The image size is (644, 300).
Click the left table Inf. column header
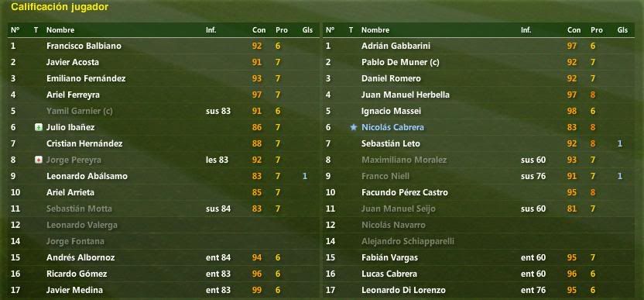[x=211, y=30]
